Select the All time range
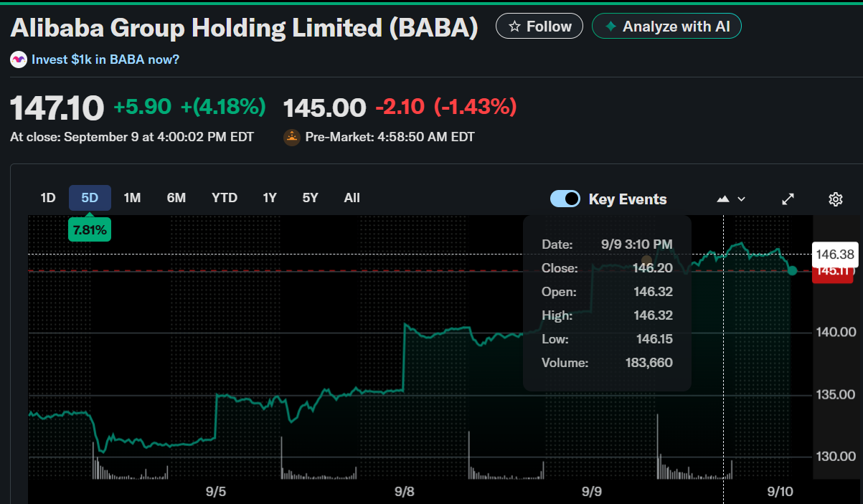The image size is (863, 504). [x=352, y=198]
